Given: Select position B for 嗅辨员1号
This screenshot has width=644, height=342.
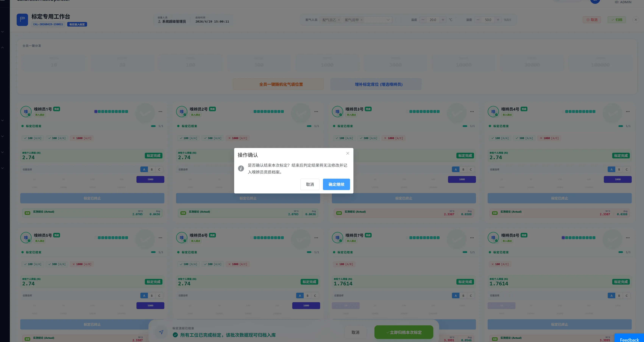Looking at the screenshot, I should point(151,169).
